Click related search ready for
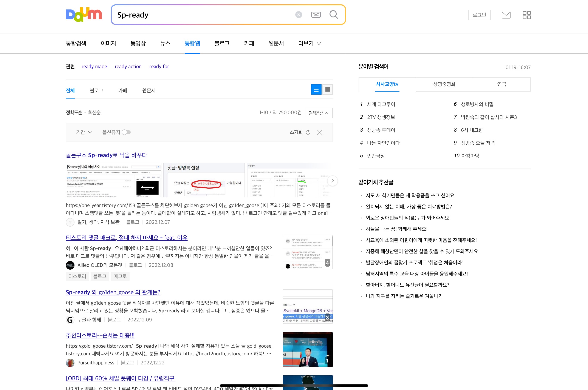The width and height of the screenshot is (588, 390). [x=159, y=66]
